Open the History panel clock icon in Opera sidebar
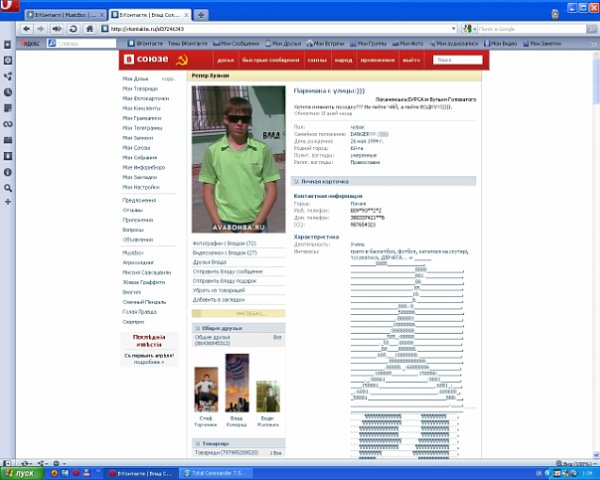Image resolution: width=600 pixels, height=480 pixels. coord(8,92)
